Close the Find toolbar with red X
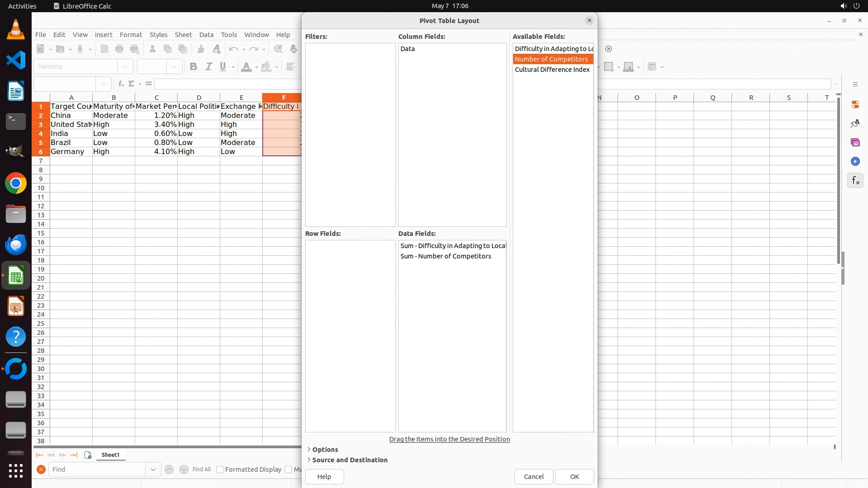The image size is (868, 488). pyautogui.click(x=41, y=469)
